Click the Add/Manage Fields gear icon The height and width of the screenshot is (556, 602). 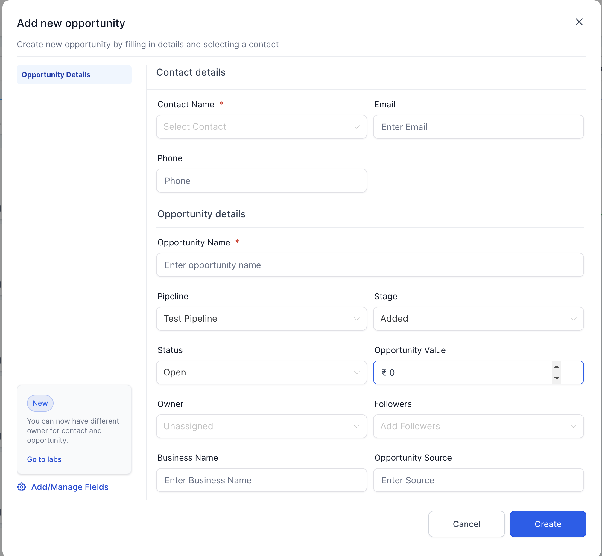click(x=22, y=487)
